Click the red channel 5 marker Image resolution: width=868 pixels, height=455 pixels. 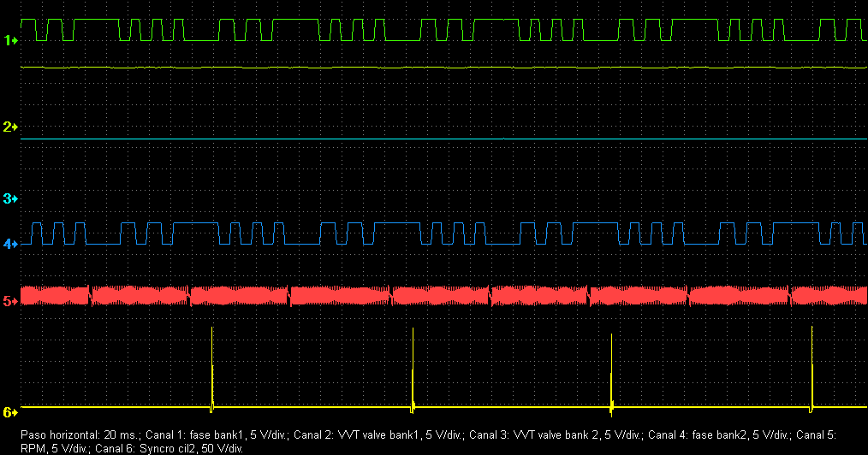click(10, 301)
